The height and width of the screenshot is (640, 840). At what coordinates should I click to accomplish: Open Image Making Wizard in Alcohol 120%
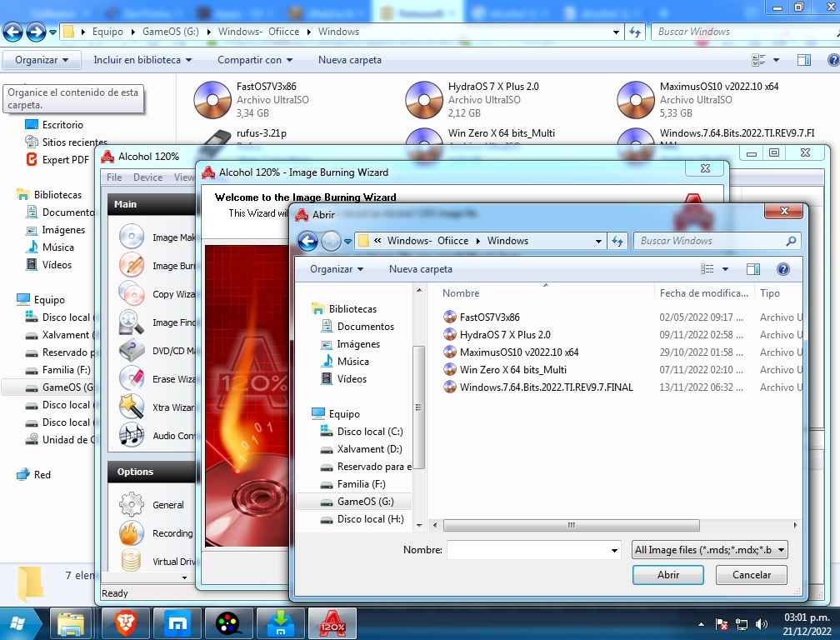(157, 237)
